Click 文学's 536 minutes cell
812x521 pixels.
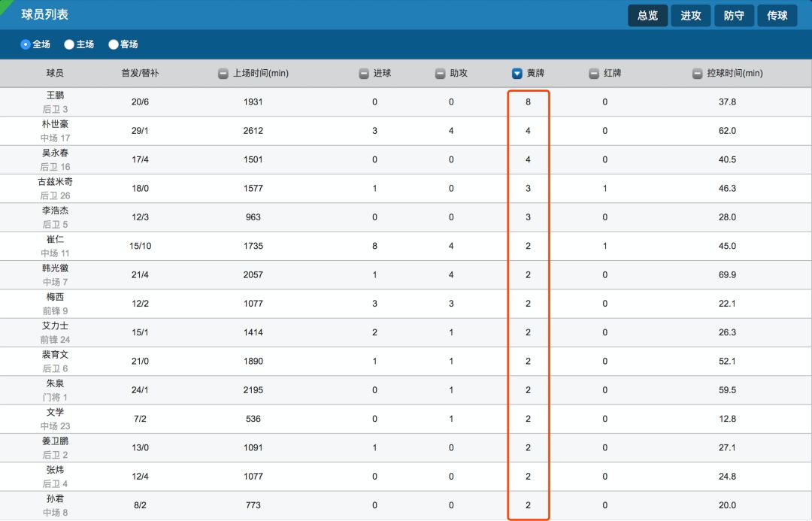(x=253, y=419)
